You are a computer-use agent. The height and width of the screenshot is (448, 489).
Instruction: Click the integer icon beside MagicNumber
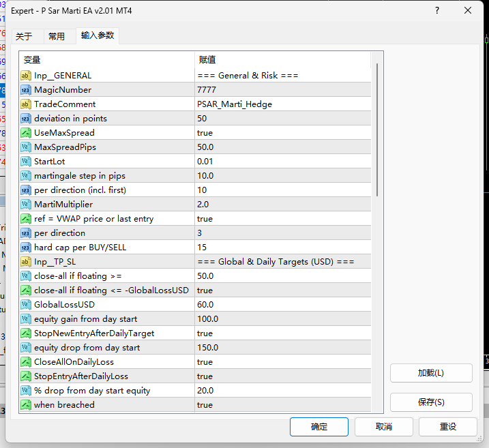coord(26,90)
